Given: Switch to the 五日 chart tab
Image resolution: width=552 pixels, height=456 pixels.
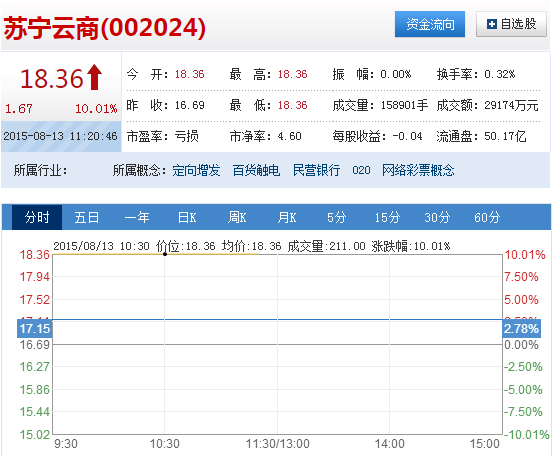Looking at the screenshot, I should click(87, 217).
